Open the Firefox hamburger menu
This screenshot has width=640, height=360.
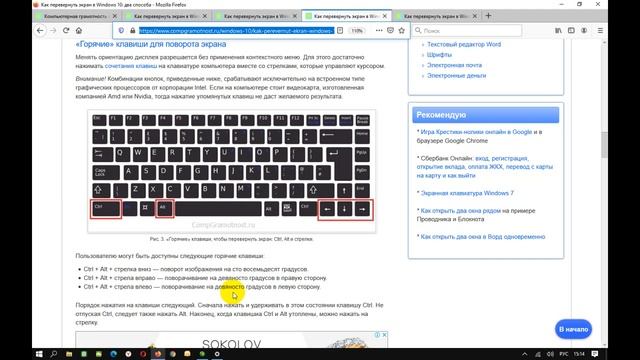(600, 31)
